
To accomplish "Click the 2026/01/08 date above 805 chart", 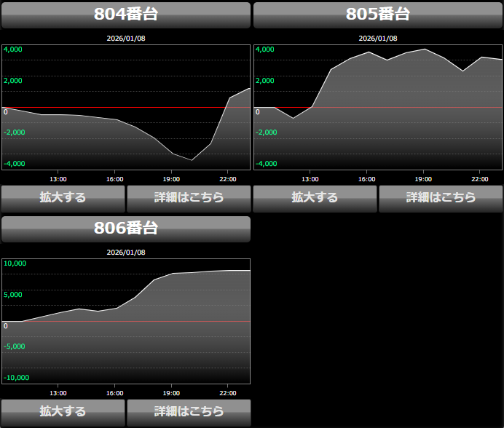I will click(378, 39).
